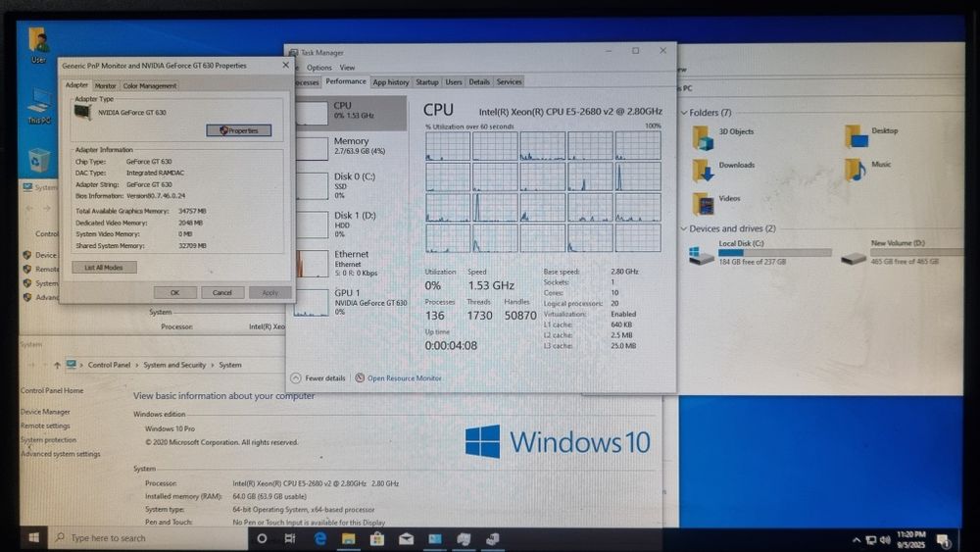
Task: Launch Microsoft Edge from the taskbar
Action: click(320, 538)
